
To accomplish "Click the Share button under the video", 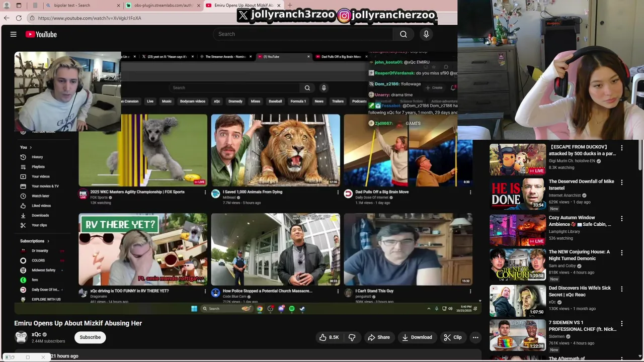I will 378,337.
